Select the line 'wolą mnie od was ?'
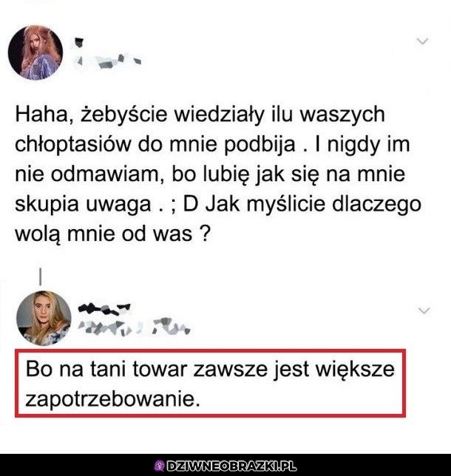Viewport: 451px width, 476px height. (x=112, y=234)
